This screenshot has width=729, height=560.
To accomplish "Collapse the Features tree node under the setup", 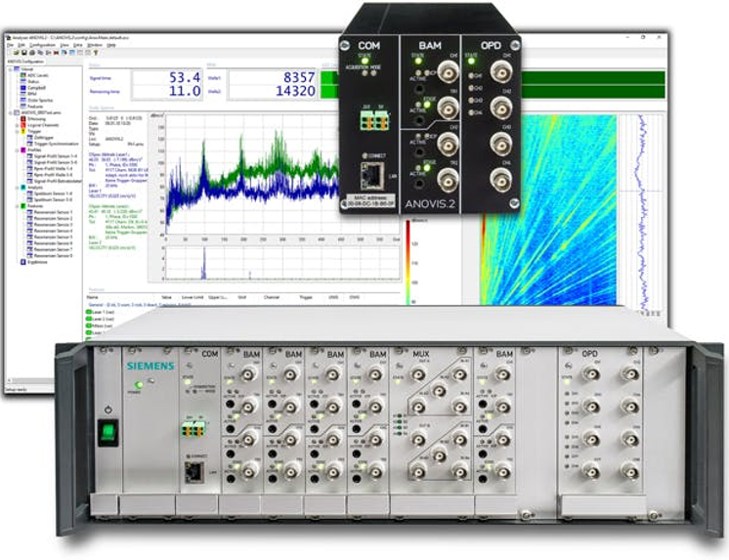I will point(18,205).
